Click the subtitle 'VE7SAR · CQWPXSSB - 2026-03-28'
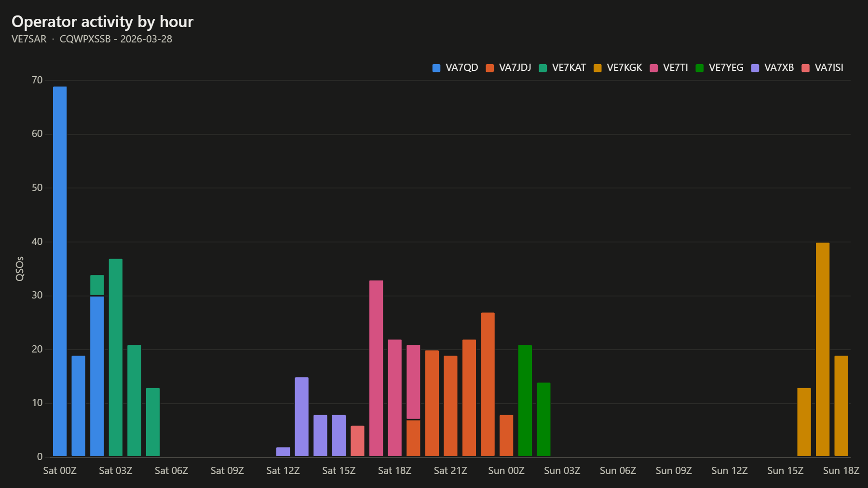This screenshot has width=868, height=488. [x=92, y=39]
